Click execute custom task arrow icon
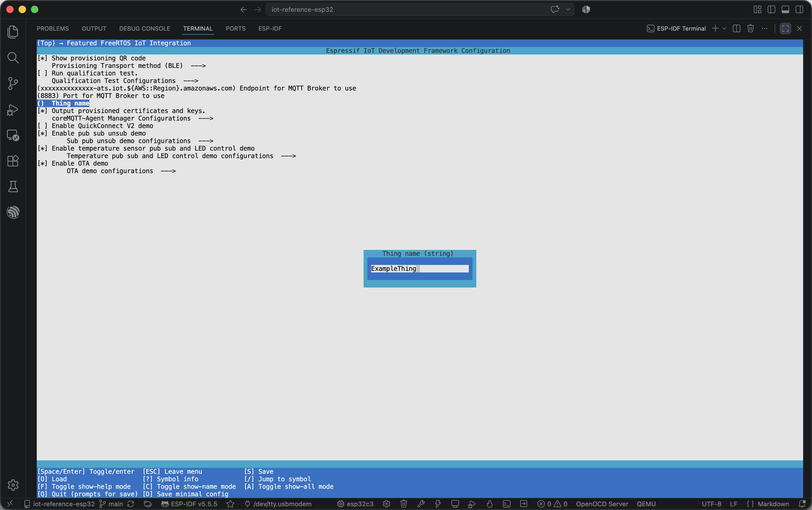812x510 pixels. (x=524, y=504)
